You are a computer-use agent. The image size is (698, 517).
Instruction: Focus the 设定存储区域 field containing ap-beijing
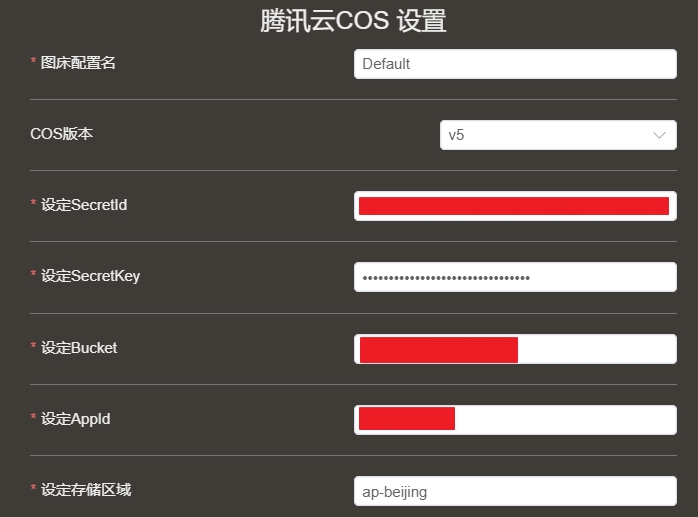pos(515,491)
